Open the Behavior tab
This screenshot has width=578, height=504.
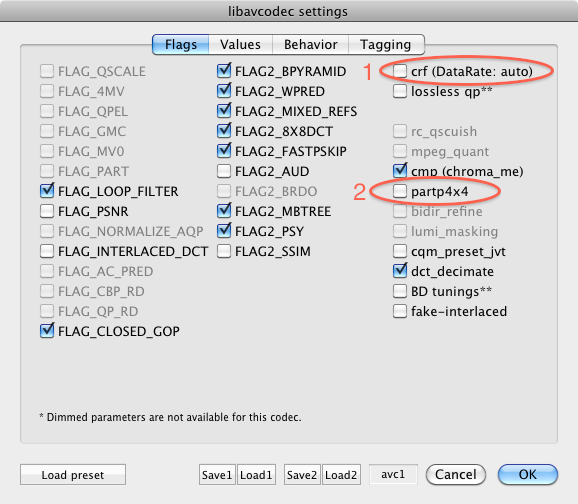click(310, 45)
